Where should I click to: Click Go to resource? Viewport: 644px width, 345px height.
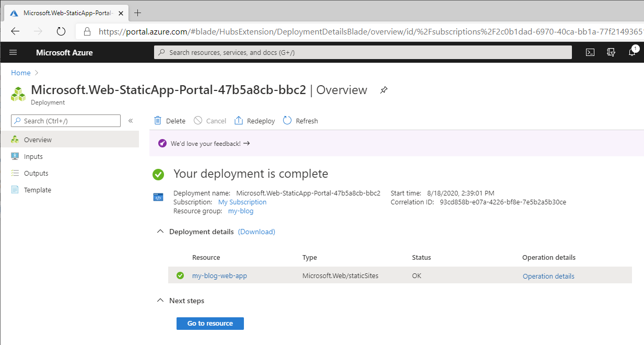pos(210,323)
